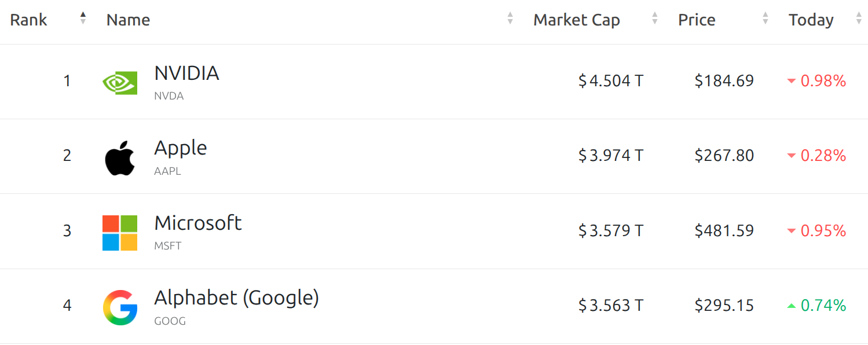Sort by the Today column header
This screenshot has height=345, width=868.
click(x=811, y=20)
